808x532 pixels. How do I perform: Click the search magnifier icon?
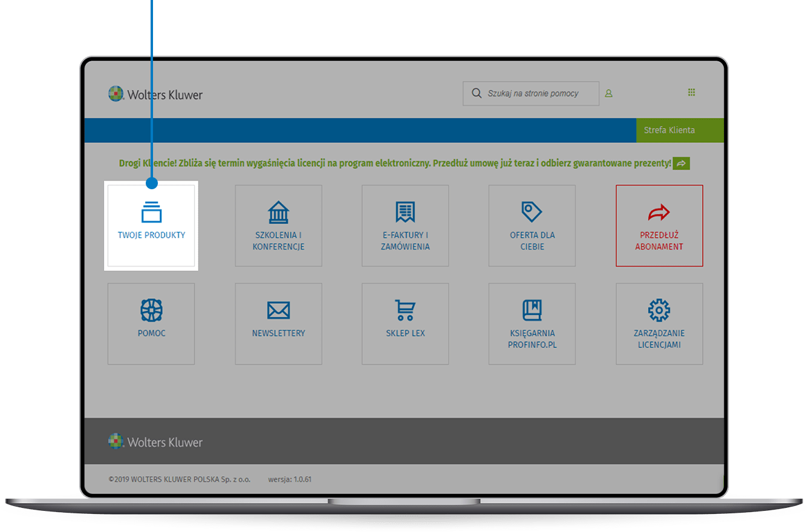coord(477,94)
